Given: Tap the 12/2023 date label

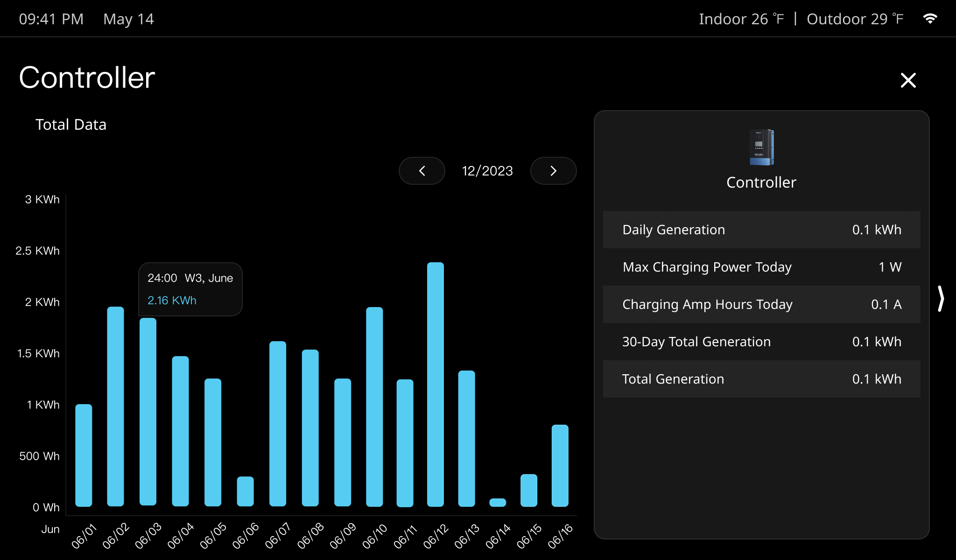Looking at the screenshot, I should [487, 171].
